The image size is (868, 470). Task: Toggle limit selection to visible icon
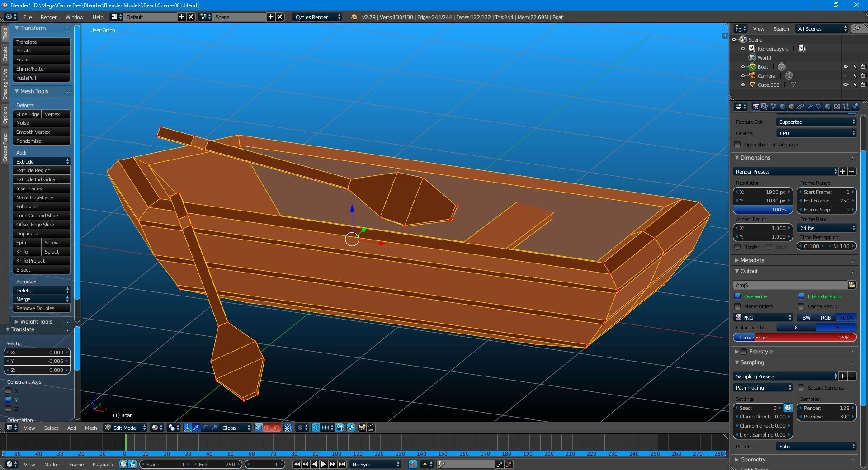288,428
